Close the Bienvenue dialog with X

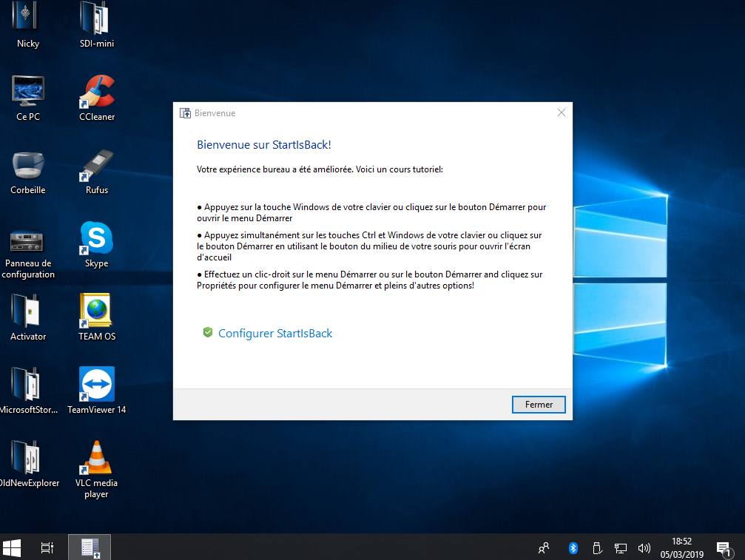(x=561, y=112)
